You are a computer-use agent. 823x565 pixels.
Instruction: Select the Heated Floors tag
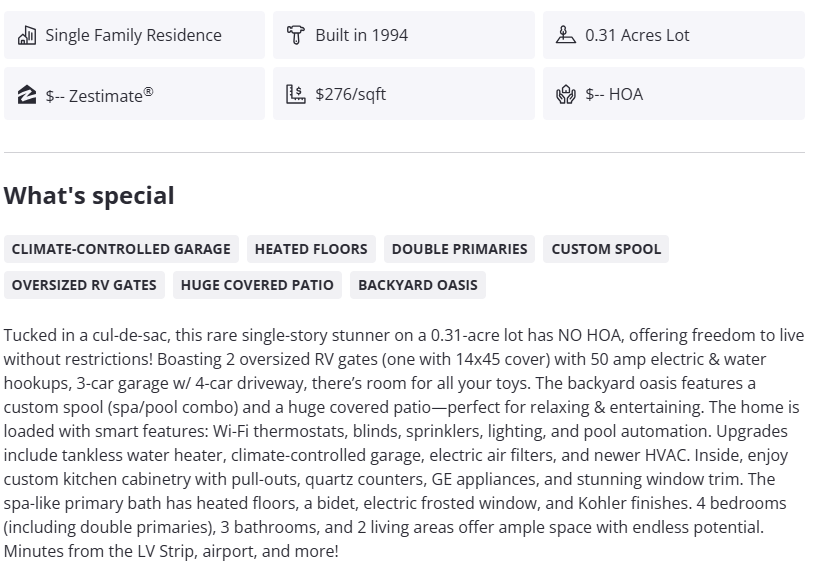pyautogui.click(x=311, y=249)
